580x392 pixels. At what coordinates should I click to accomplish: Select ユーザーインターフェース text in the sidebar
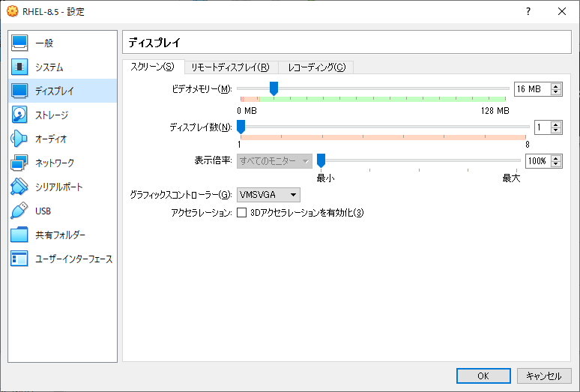pos(73,259)
